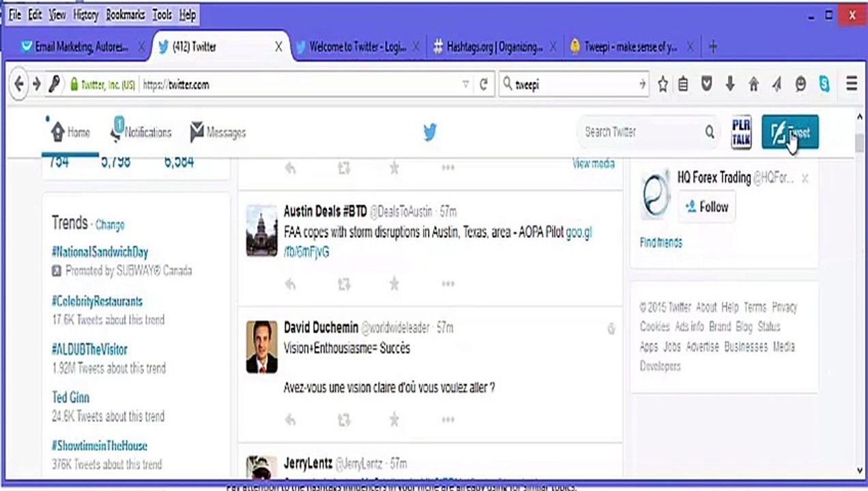Image resolution: width=868 pixels, height=491 pixels.
Task: Click the reload page icon
Action: coord(484,85)
